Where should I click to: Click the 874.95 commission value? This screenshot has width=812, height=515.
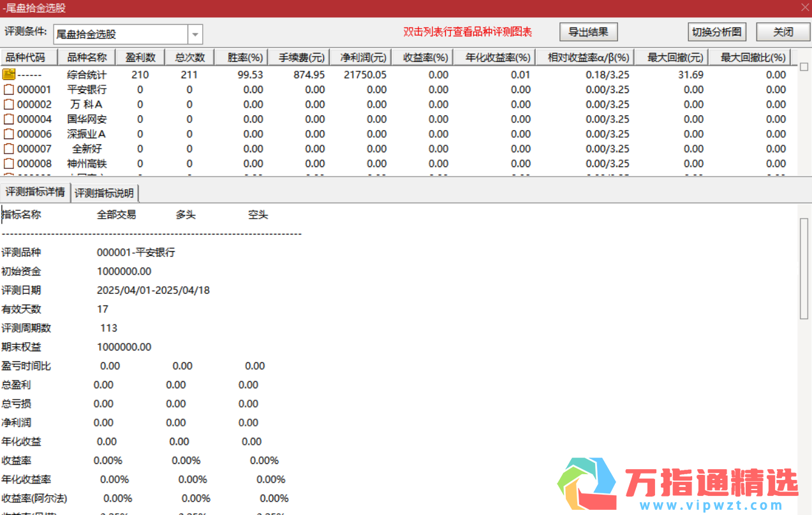coord(309,75)
